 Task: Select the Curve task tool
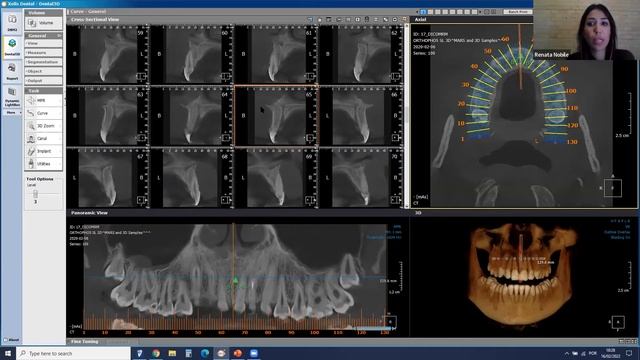click(x=43, y=113)
